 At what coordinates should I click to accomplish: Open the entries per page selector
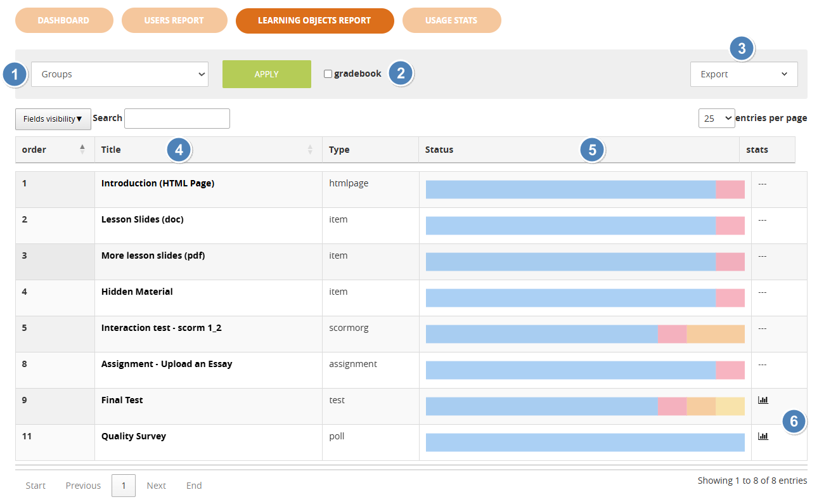coord(716,119)
